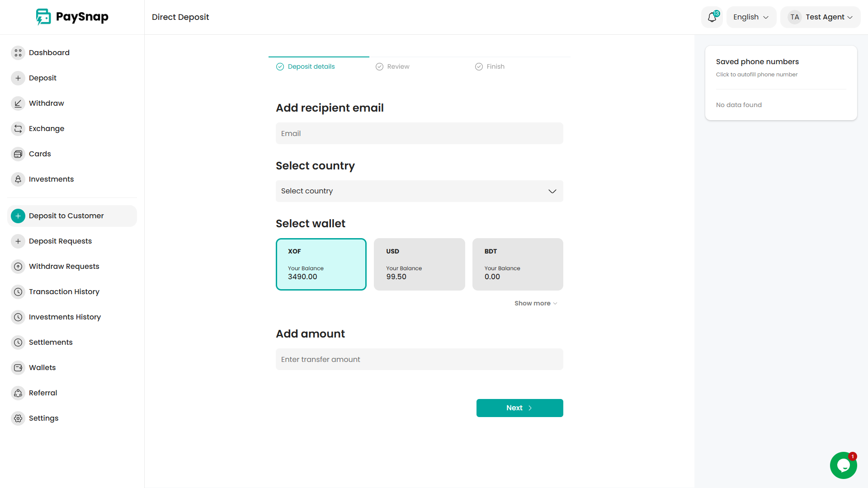Viewport: 868px width, 488px height.
Task: Click the Enter transfer amount field
Action: pyautogui.click(x=419, y=359)
